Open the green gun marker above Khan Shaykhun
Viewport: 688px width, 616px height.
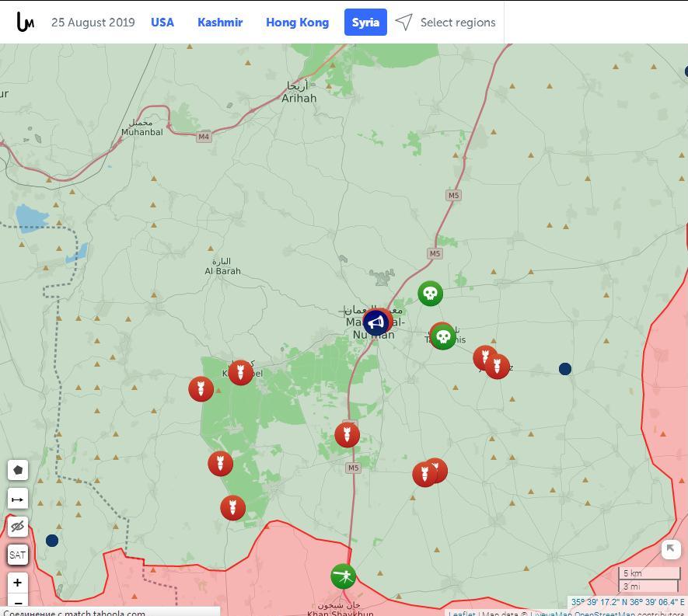343,576
